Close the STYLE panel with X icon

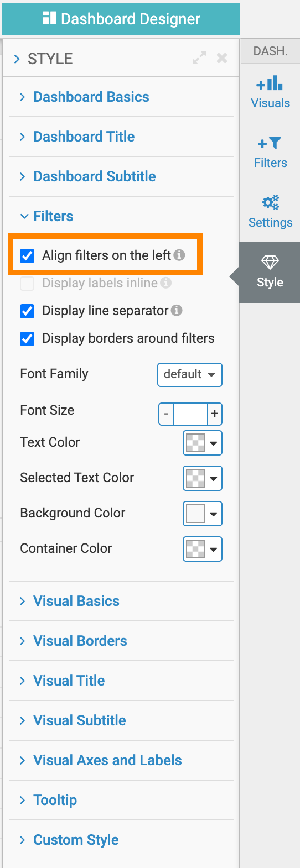click(222, 58)
